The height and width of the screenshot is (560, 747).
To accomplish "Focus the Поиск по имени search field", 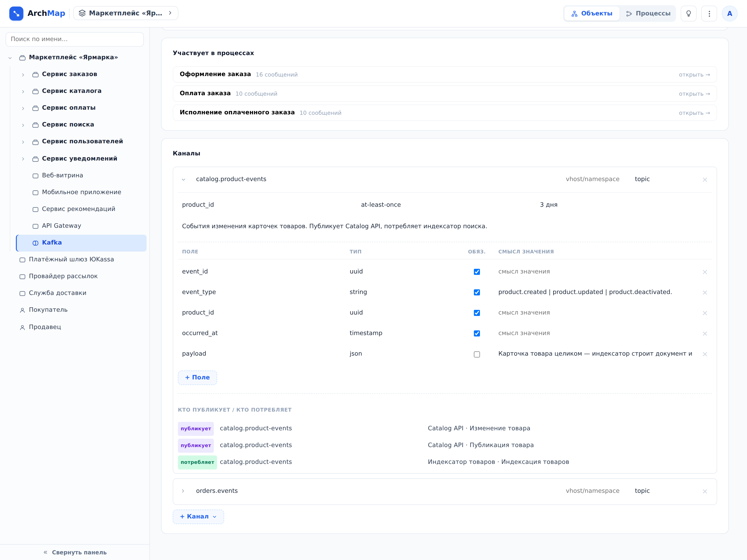I will (x=75, y=39).
